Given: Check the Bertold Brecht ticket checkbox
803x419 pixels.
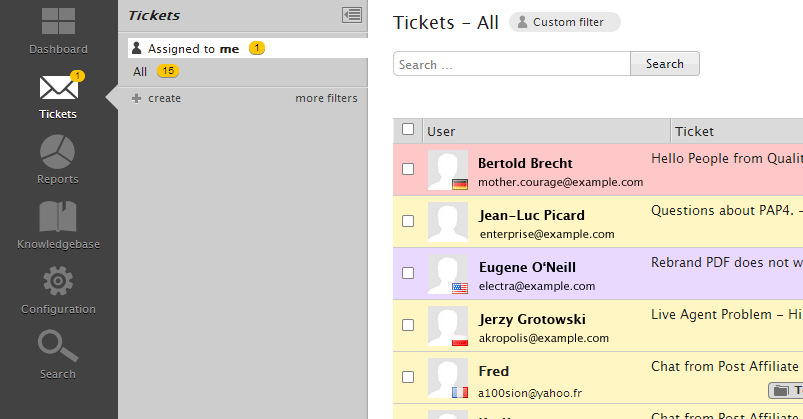Looking at the screenshot, I should point(408,169).
